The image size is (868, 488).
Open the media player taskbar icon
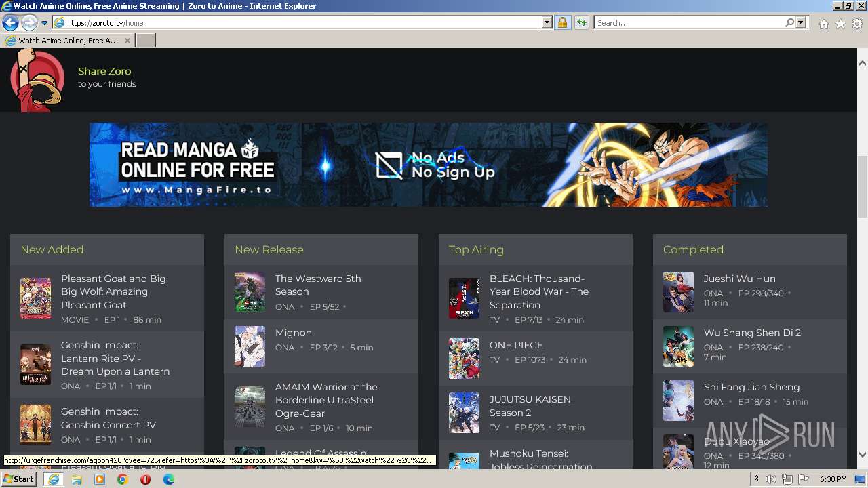coord(100,479)
